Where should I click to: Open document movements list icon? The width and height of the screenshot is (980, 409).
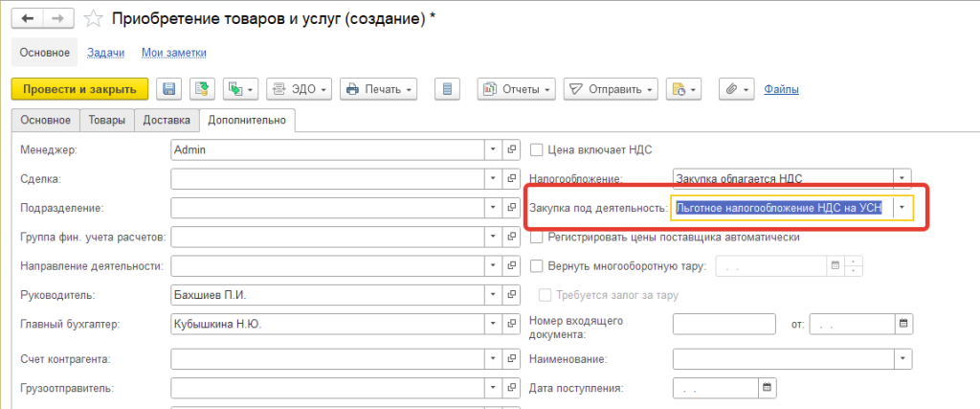[x=448, y=89]
